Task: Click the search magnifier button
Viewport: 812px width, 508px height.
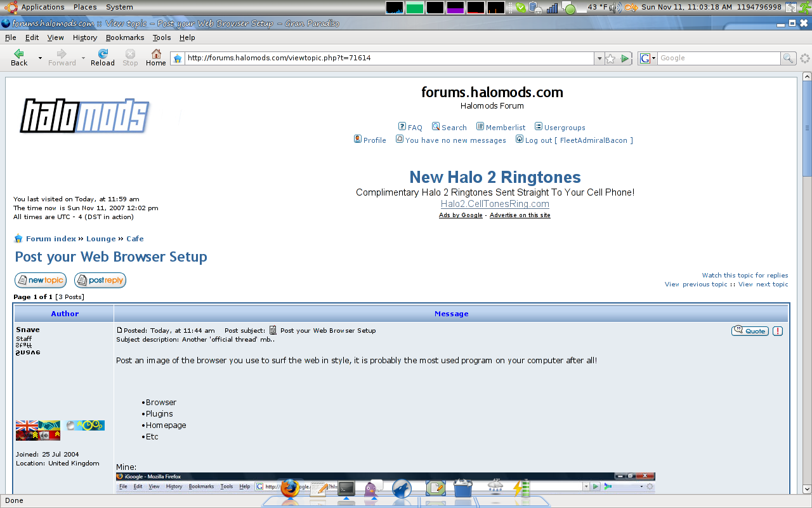Action: (788, 58)
